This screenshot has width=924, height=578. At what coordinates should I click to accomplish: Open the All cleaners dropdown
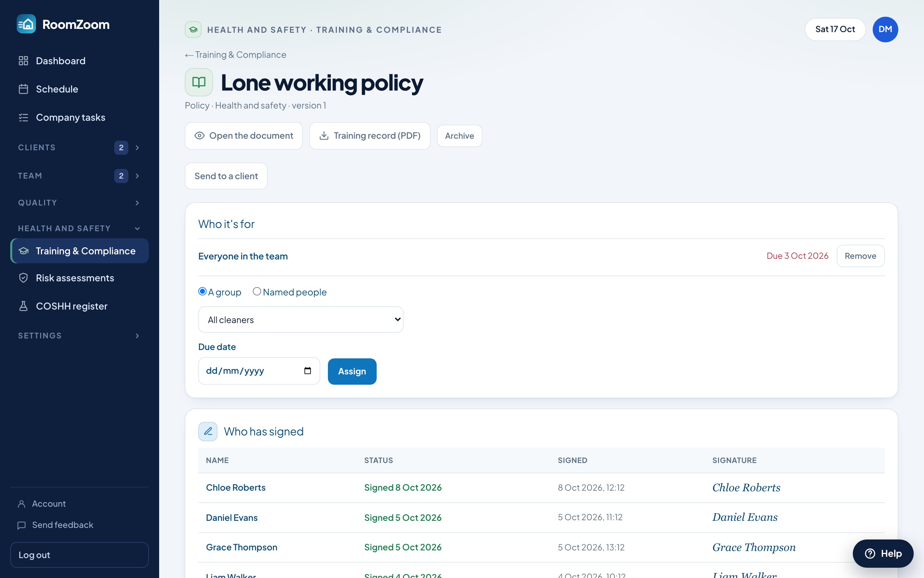[301, 320]
